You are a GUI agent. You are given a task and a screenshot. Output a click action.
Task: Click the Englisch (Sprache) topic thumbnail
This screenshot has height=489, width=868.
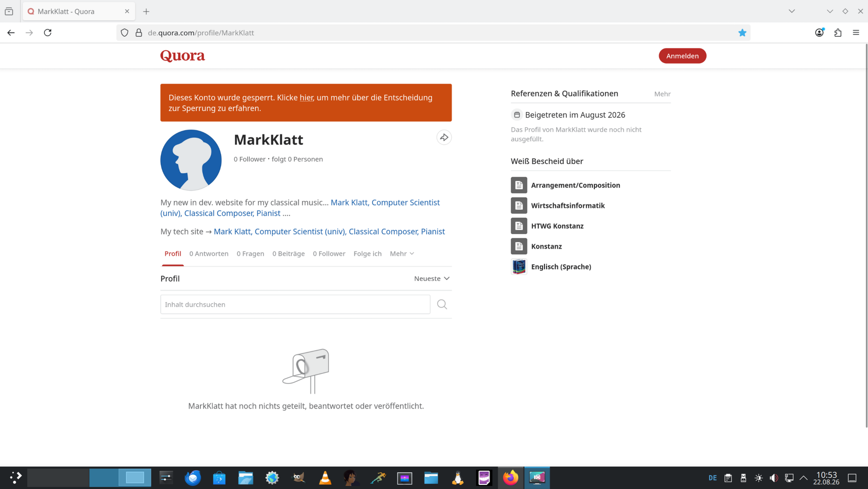pos(519,267)
